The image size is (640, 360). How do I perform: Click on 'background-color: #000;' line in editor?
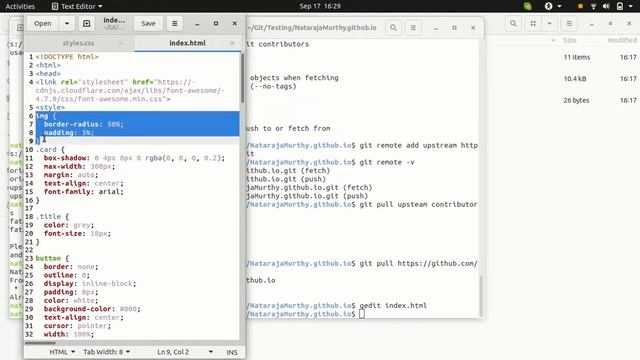[x=92, y=309]
